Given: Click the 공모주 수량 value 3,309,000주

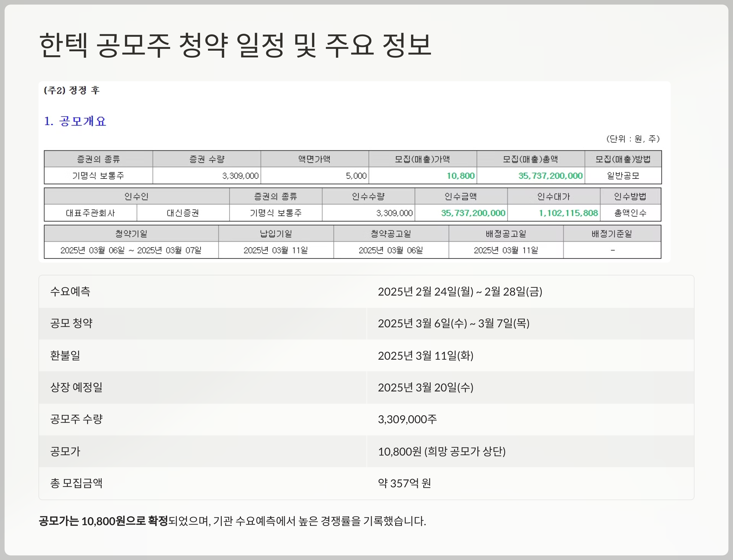Looking at the screenshot, I should (407, 419).
